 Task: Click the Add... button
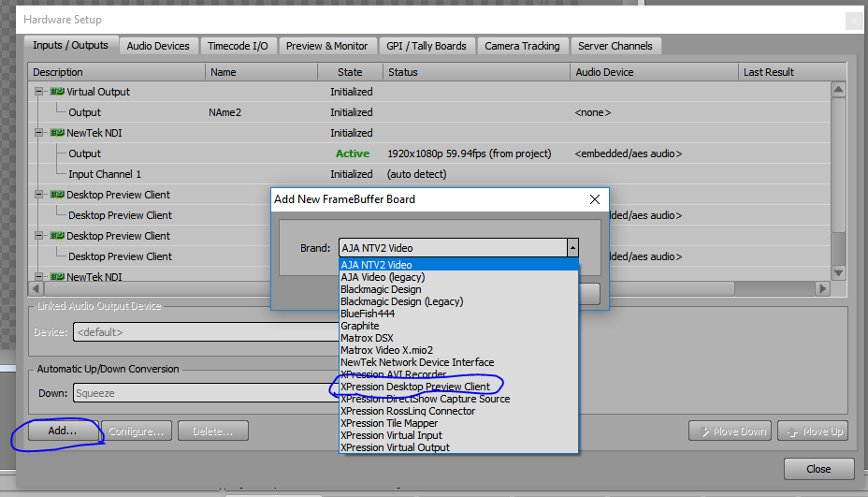point(63,431)
